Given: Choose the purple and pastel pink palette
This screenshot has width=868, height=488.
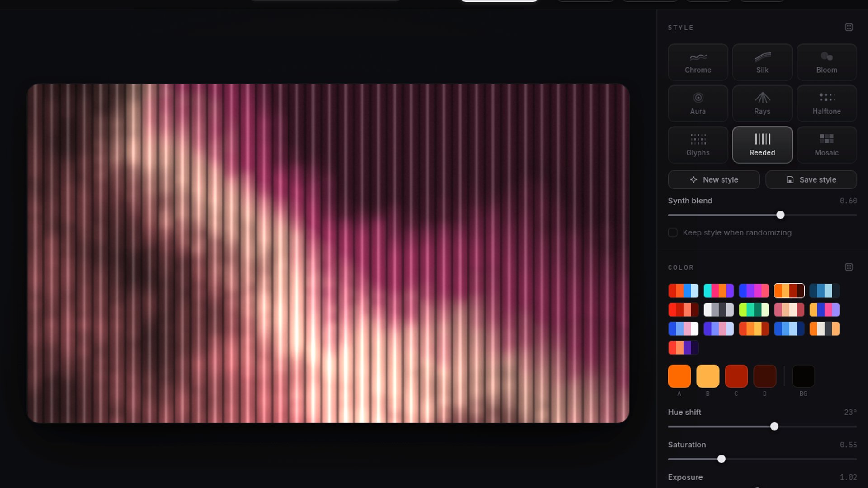Looking at the screenshot, I should 718,328.
